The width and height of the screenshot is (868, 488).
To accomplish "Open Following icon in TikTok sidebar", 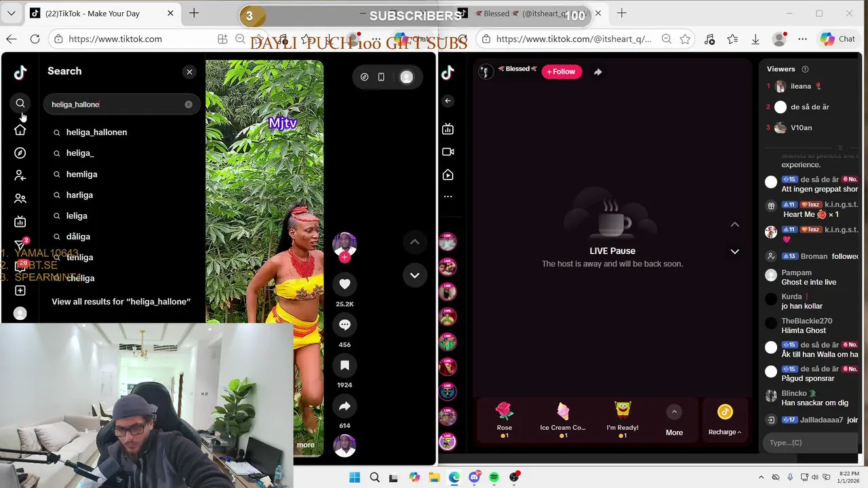I will pyautogui.click(x=20, y=176).
